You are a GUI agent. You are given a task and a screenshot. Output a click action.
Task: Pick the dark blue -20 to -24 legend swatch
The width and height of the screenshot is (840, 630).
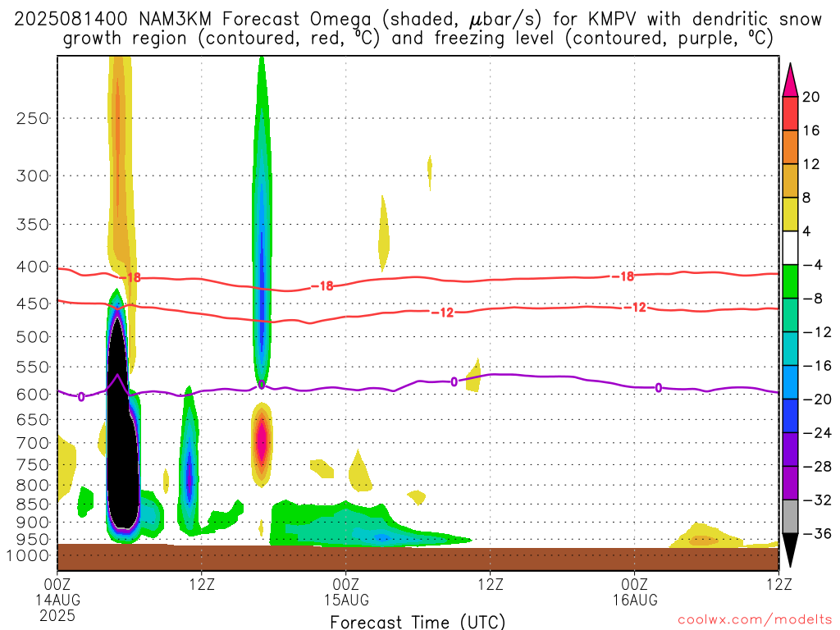(790, 416)
